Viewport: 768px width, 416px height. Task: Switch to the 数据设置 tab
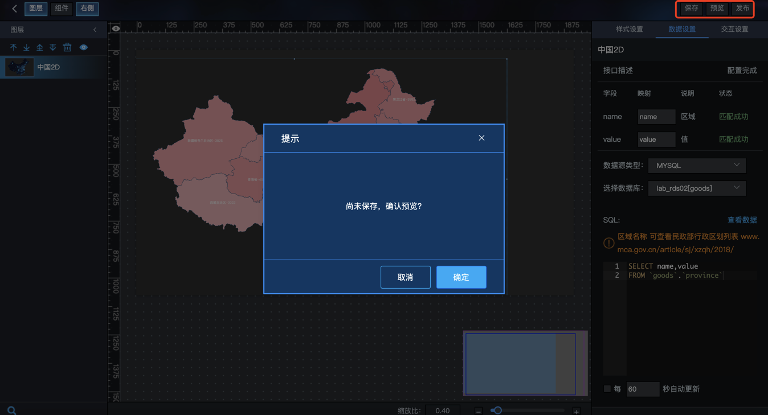[x=682, y=29]
